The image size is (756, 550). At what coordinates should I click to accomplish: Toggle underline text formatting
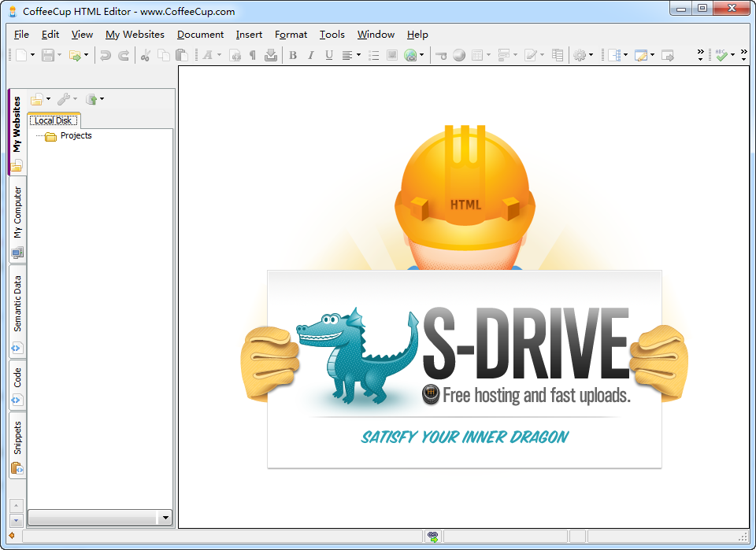coord(328,55)
